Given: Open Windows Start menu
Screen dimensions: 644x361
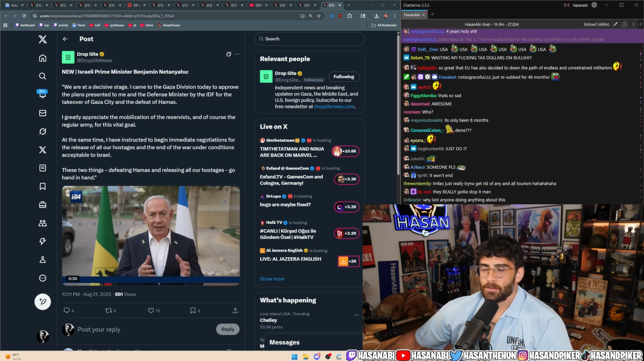Looking at the screenshot, I should (x=294, y=356).
